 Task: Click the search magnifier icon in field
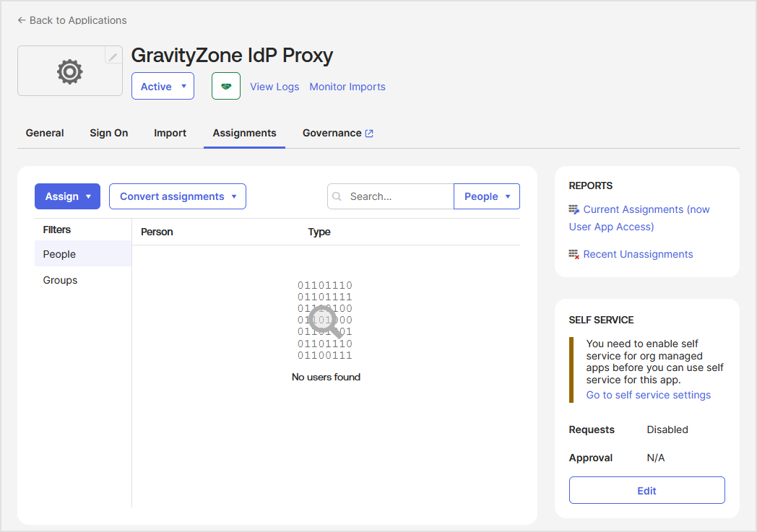point(337,196)
